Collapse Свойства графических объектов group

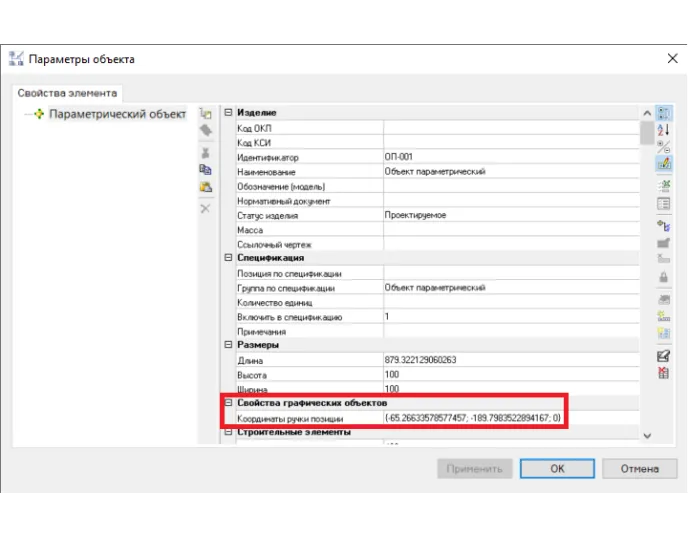pos(228,402)
